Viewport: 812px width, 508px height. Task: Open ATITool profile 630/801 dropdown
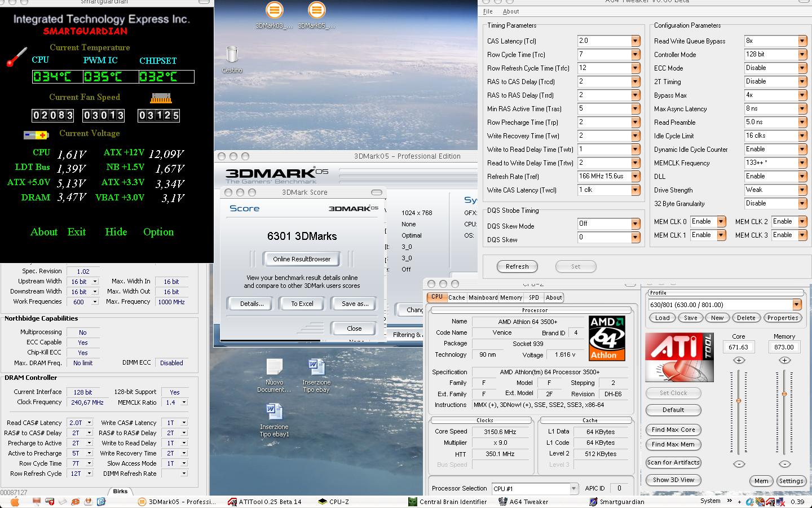(797, 305)
